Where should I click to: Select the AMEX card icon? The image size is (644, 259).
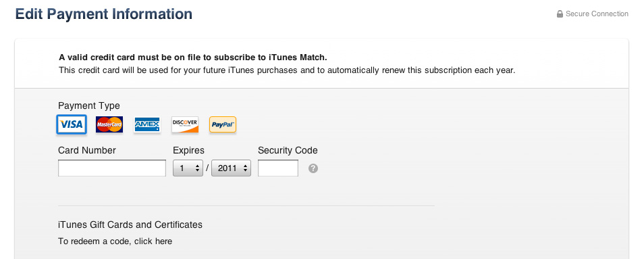pyautogui.click(x=147, y=124)
